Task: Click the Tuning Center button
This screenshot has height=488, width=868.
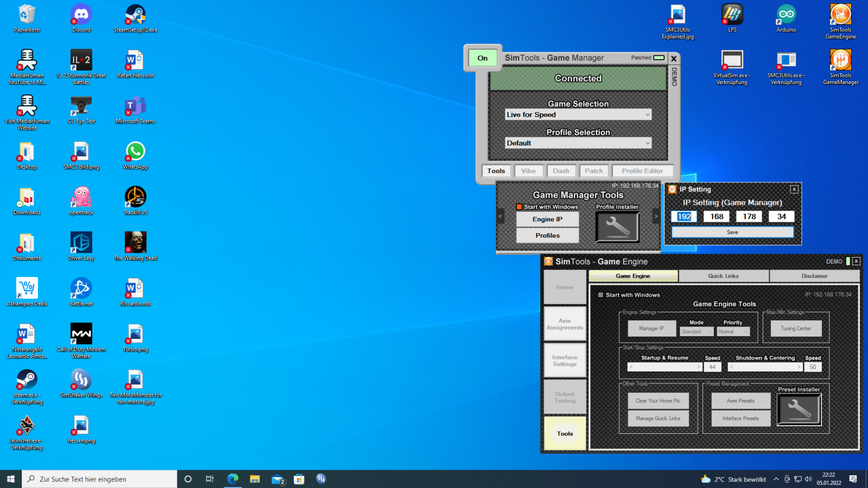Action: 796,329
